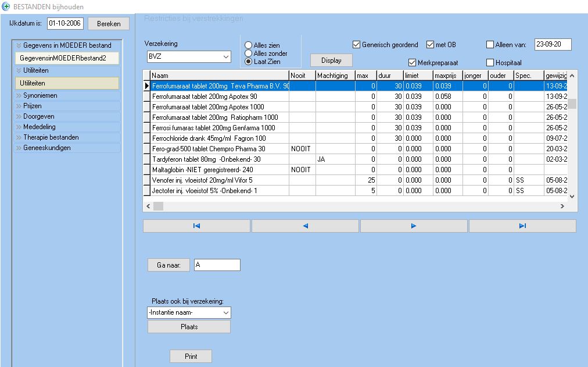Click the Spec. column header

[x=529, y=76]
